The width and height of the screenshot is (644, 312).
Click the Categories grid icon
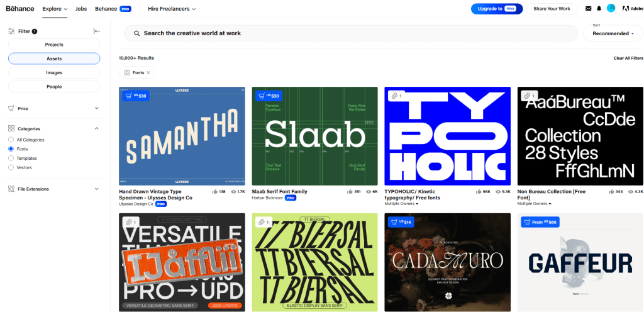pos(11,128)
